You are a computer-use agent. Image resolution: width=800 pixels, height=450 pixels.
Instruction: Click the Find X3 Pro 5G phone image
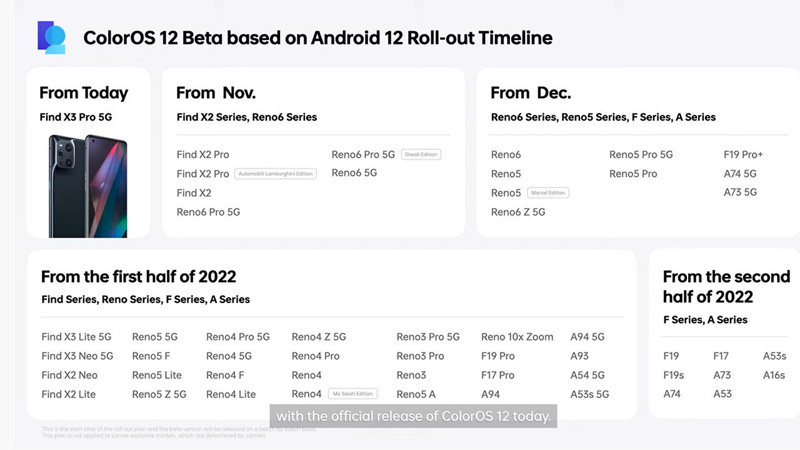tap(88, 186)
